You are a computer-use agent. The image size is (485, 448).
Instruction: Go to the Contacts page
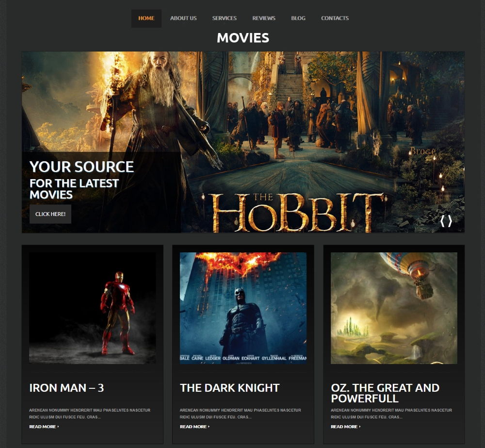point(335,18)
